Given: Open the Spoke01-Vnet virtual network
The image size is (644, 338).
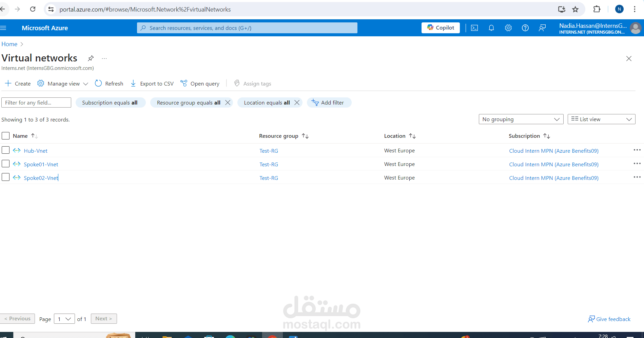Looking at the screenshot, I should tap(41, 164).
